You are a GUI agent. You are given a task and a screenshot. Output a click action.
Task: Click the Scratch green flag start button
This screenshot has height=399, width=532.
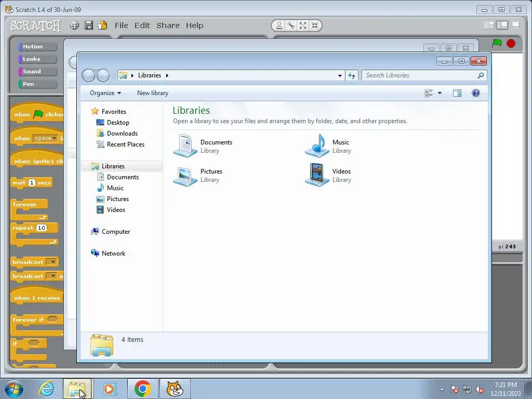pos(497,43)
